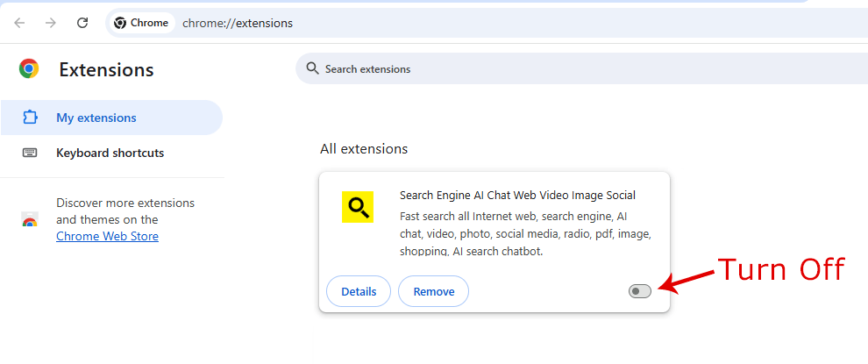Image resolution: width=868 pixels, height=364 pixels.
Task: Open Details for Search Engine extension
Action: tap(358, 291)
